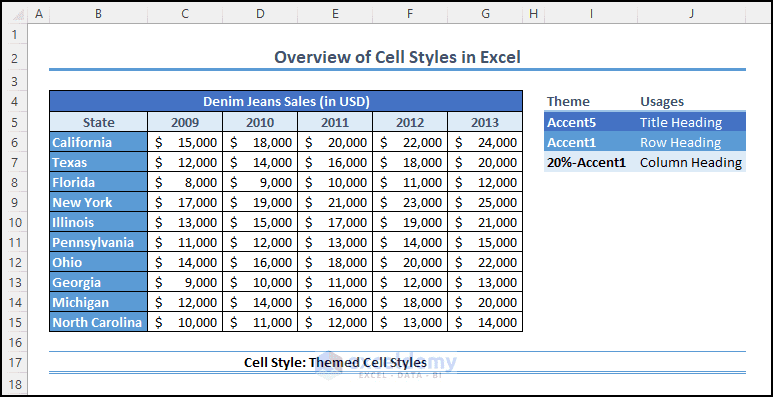773x397 pixels.
Task: Click Illinois's 2011 sales value 17,000
Action: (x=335, y=222)
